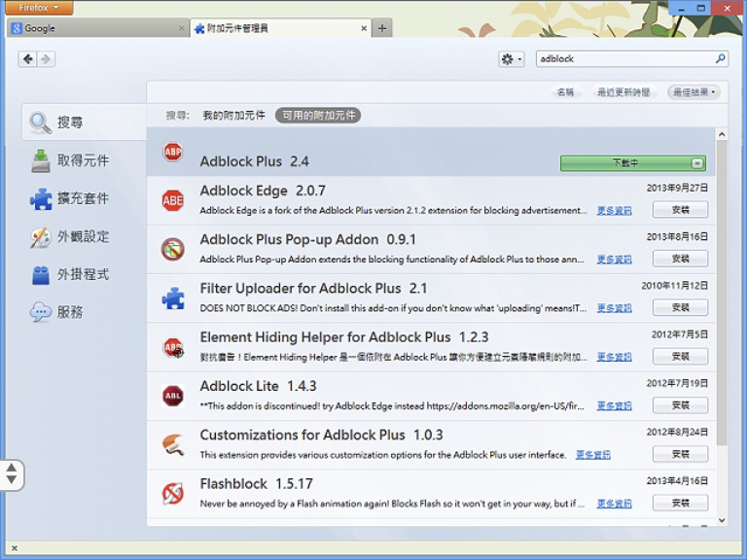Open more info link for Filter Uploader
The height and width of the screenshot is (560, 749).
(x=615, y=308)
